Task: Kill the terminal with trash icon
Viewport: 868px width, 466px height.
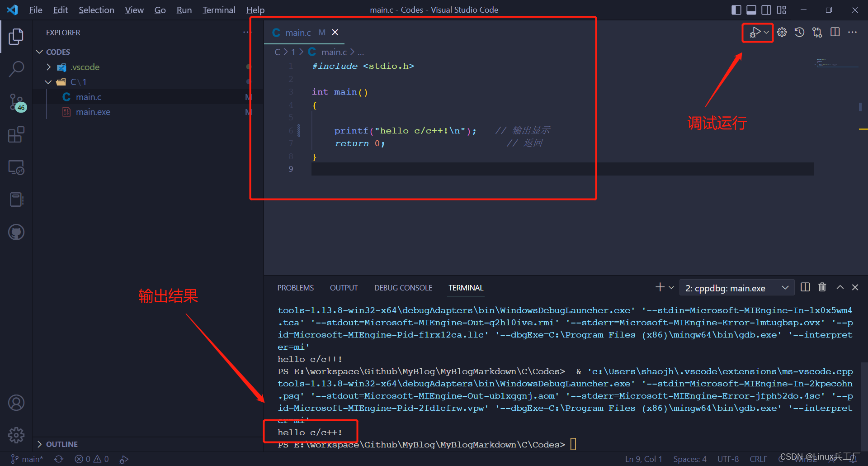Action: 822,287
